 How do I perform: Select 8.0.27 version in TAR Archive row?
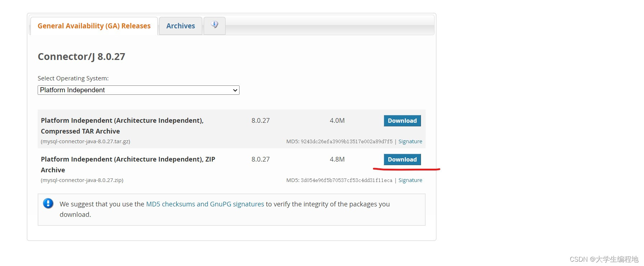coord(260,121)
